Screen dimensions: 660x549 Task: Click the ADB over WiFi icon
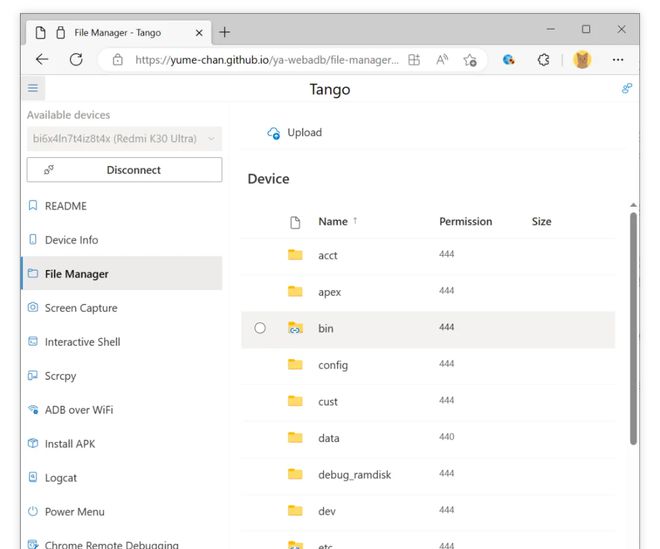[33, 410]
